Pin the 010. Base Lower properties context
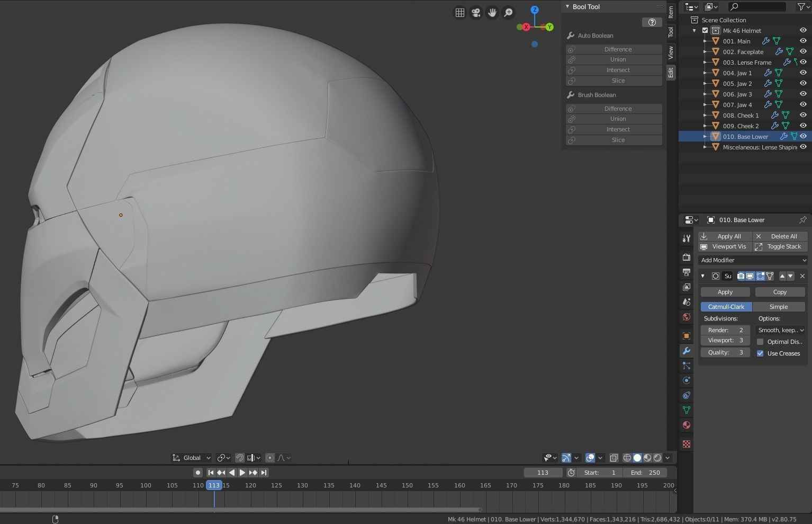 point(802,220)
